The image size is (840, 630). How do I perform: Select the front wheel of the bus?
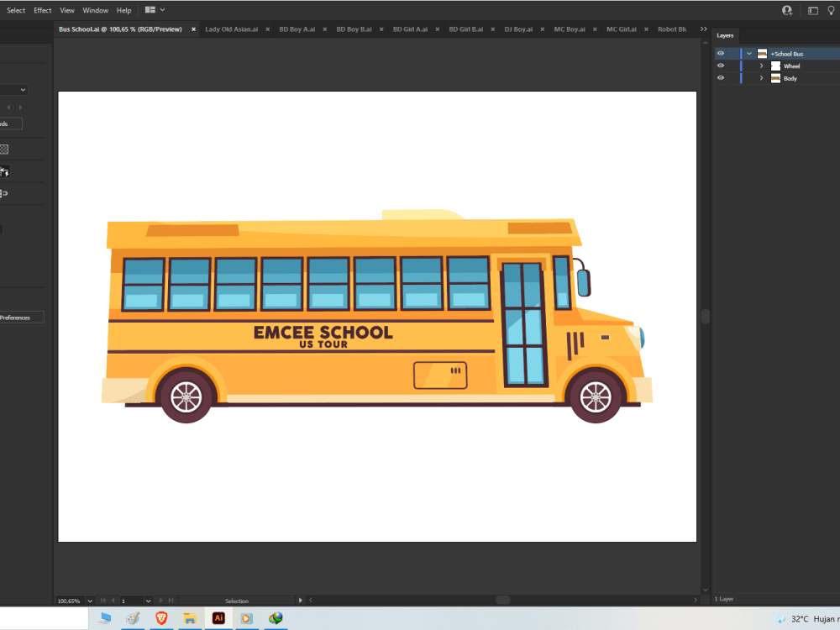[x=596, y=397]
